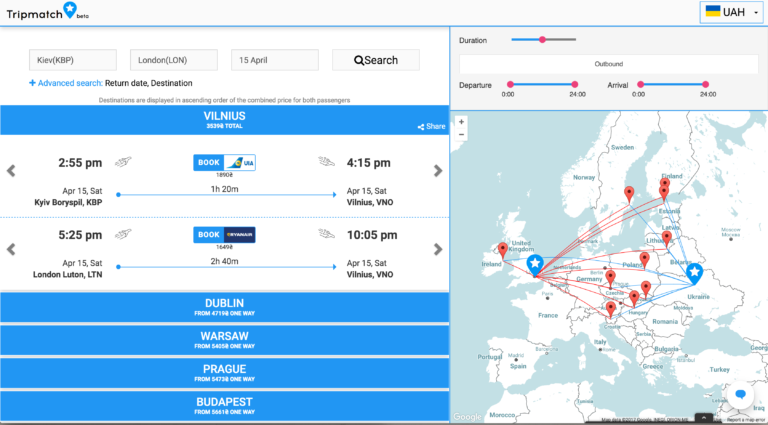Open the UAH currency dropdown

731,12
